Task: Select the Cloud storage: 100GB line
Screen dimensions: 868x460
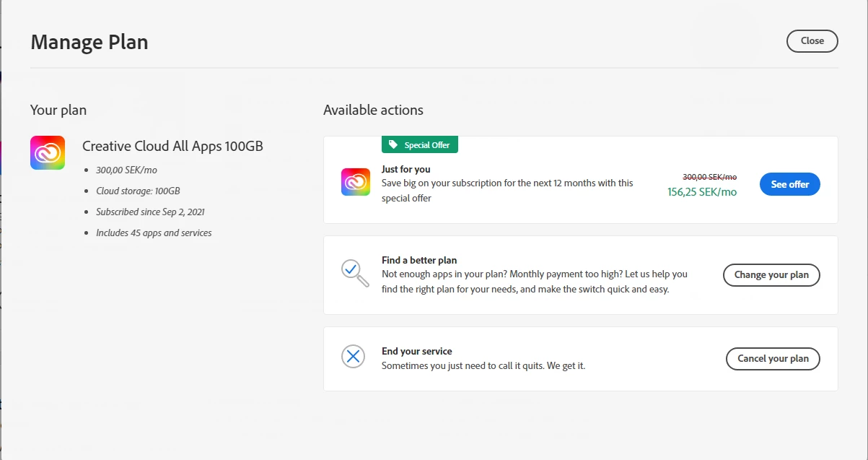Action: tap(138, 191)
